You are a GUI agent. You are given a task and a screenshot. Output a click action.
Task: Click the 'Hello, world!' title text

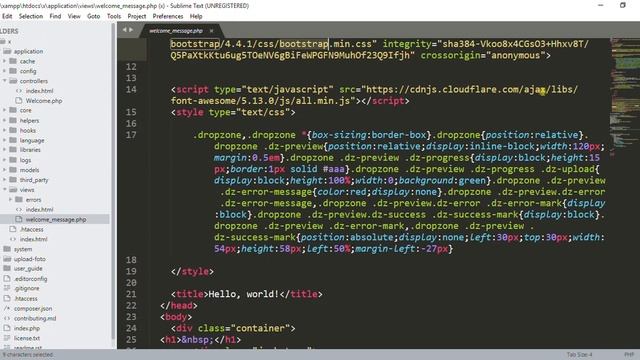[x=244, y=294]
